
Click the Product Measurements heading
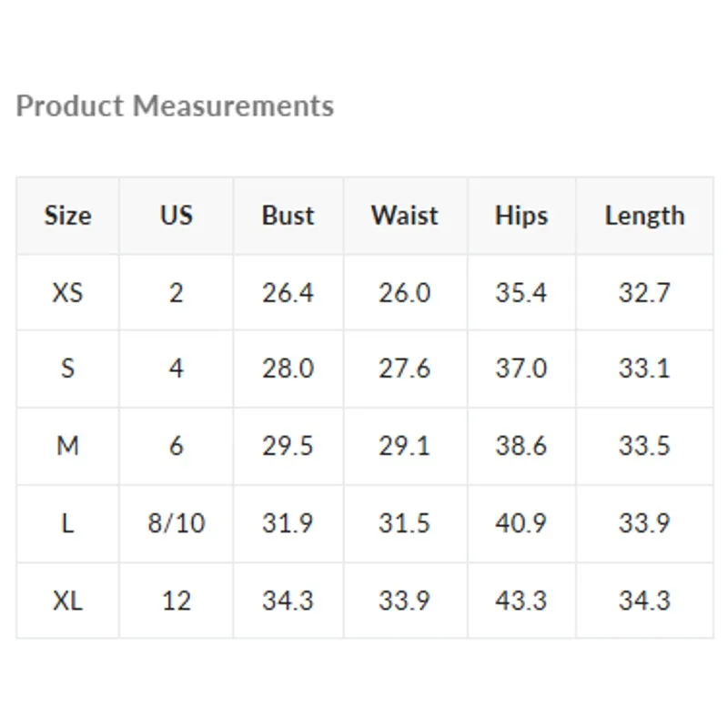[x=175, y=106]
